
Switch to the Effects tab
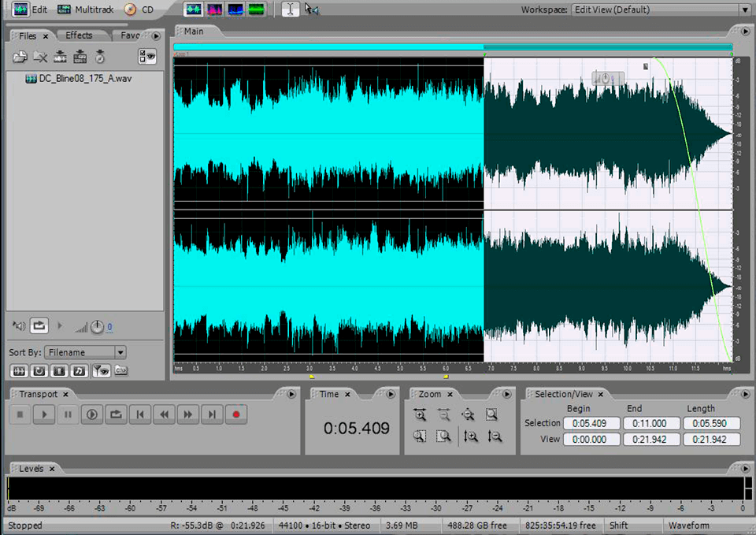80,35
